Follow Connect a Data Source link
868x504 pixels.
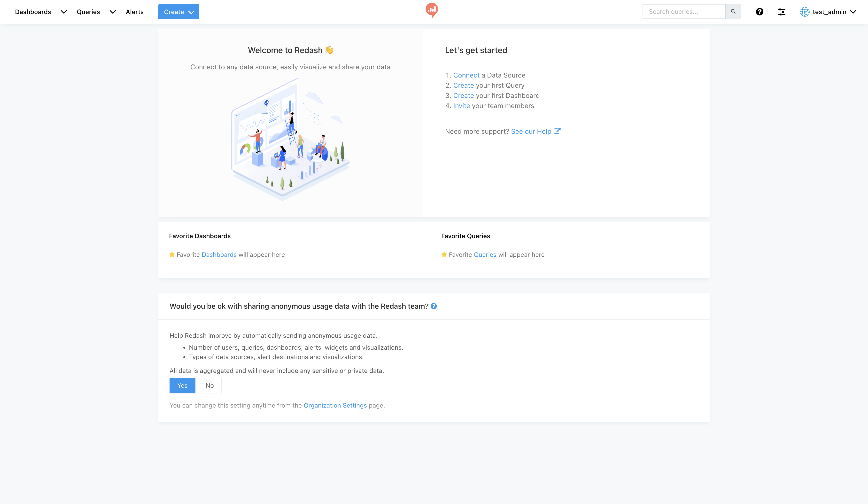[x=466, y=75]
